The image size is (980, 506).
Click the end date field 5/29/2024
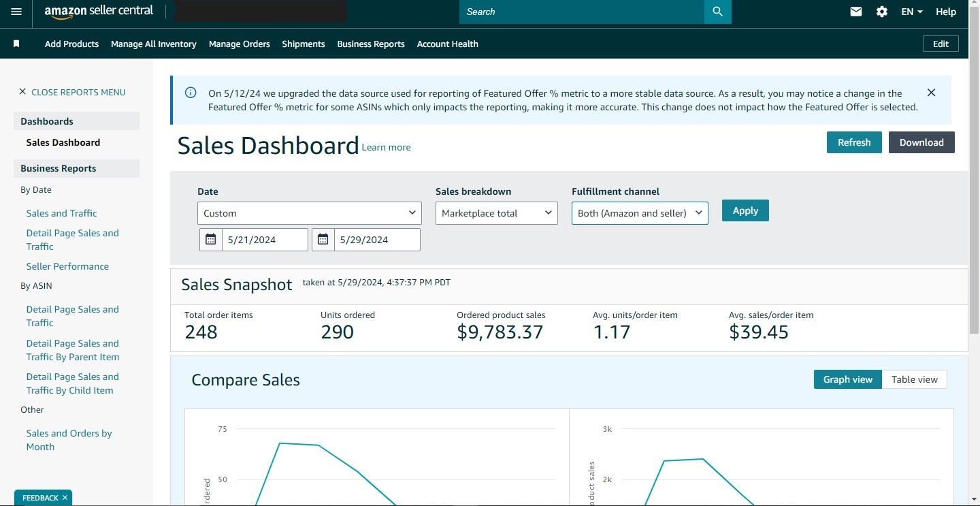click(x=377, y=239)
